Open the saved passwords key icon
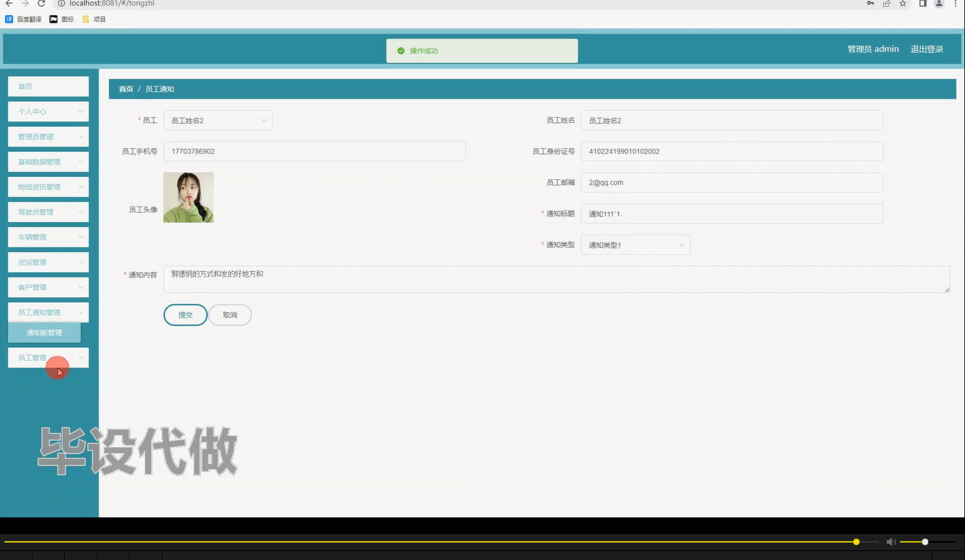Image resolution: width=965 pixels, height=560 pixels. coord(870,3)
